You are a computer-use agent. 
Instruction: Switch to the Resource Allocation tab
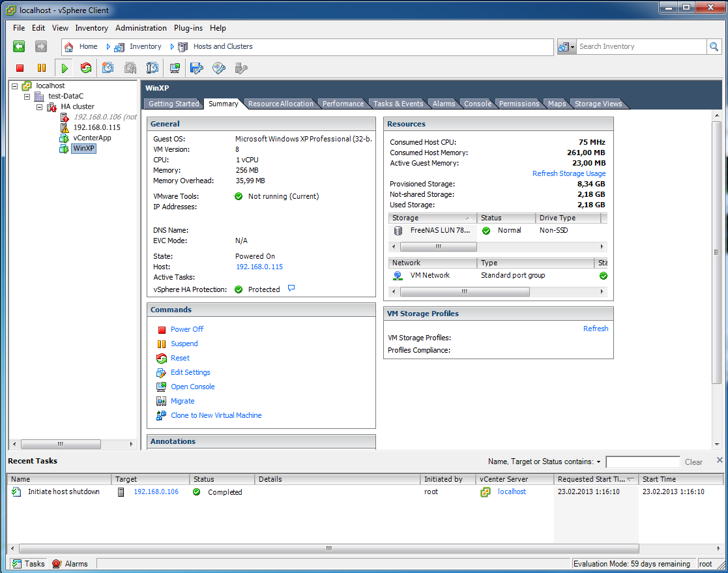coord(280,104)
